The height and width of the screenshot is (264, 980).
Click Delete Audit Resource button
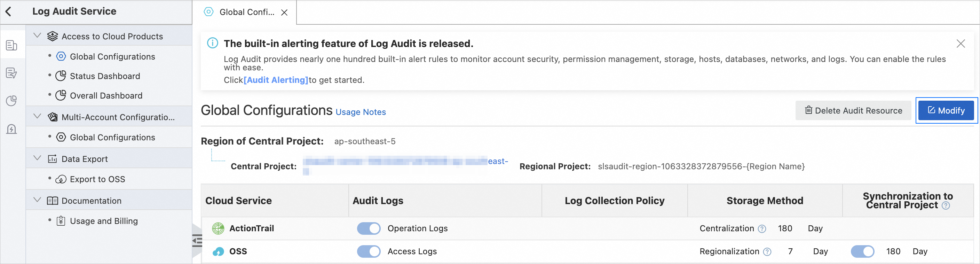click(853, 110)
